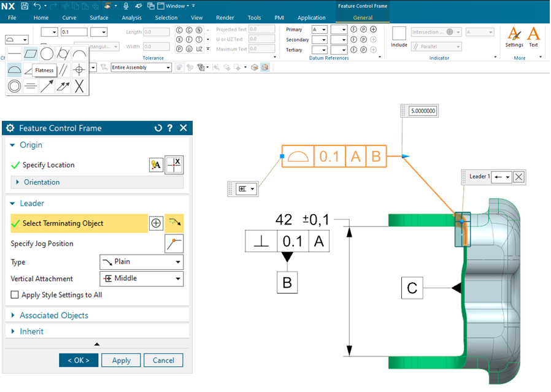Open help in Feature Control Frame dialog
Screen dimensions: 551x392
(170, 128)
